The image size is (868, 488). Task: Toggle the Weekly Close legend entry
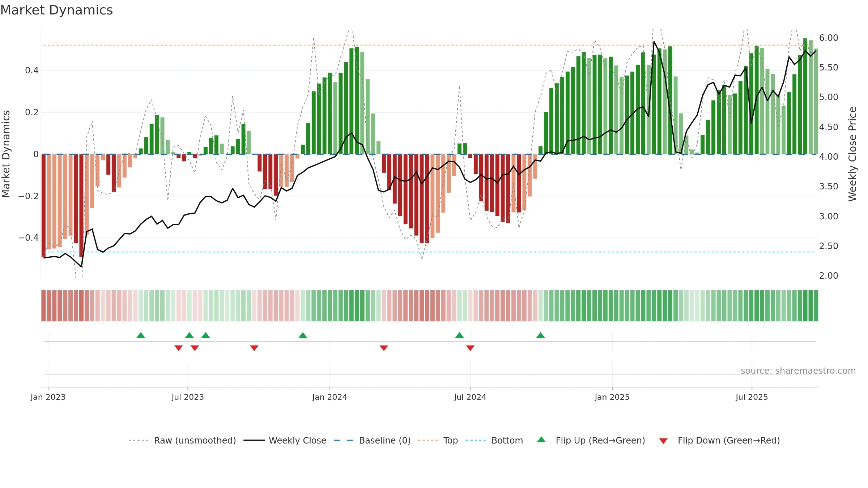pyautogui.click(x=285, y=440)
